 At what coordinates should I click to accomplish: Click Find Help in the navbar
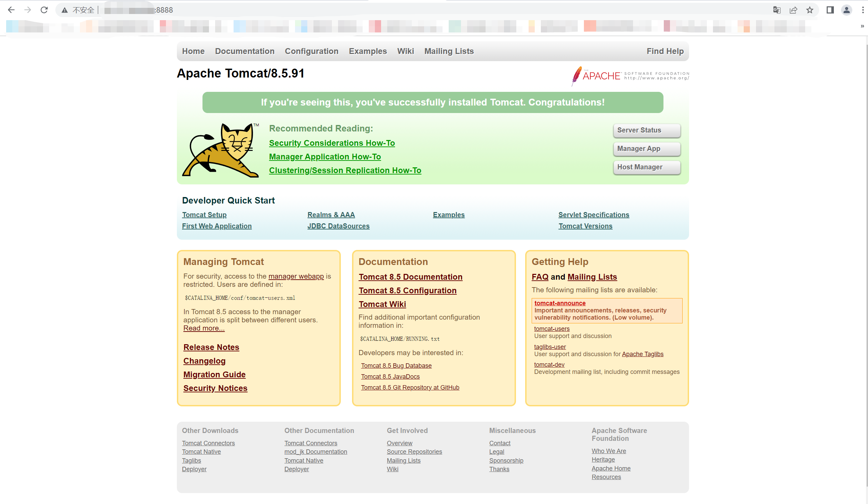tap(665, 51)
